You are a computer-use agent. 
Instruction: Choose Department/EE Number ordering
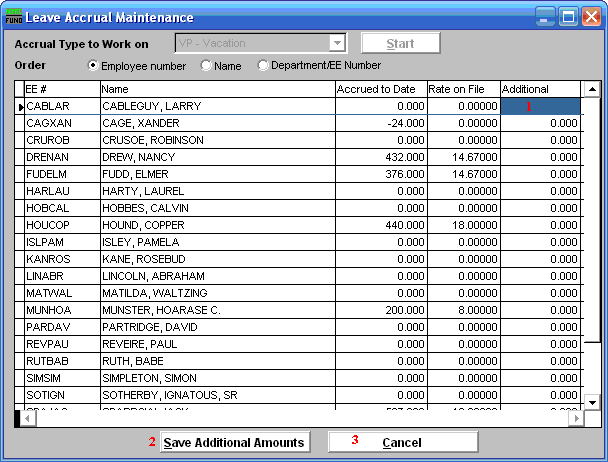pos(264,66)
